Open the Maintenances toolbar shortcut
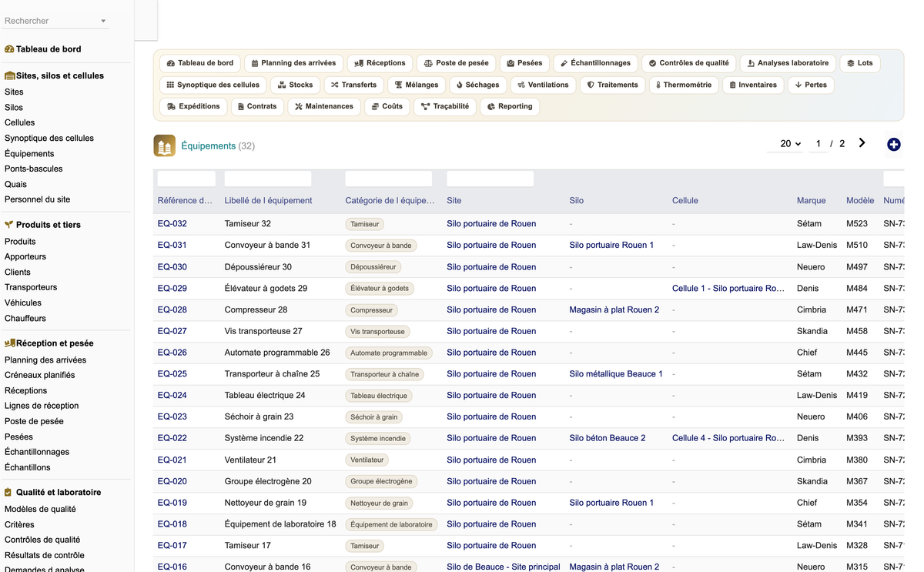This screenshot has width=924, height=572. point(323,106)
